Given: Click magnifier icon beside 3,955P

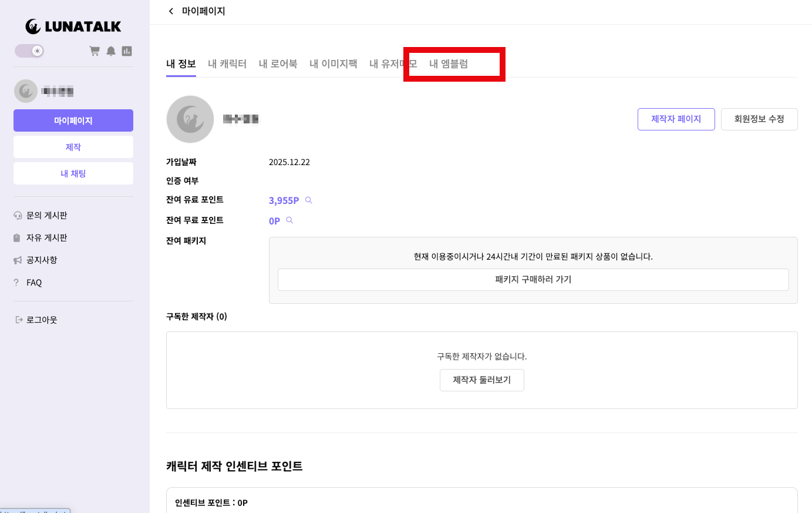Looking at the screenshot, I should (x=309, y=200).
